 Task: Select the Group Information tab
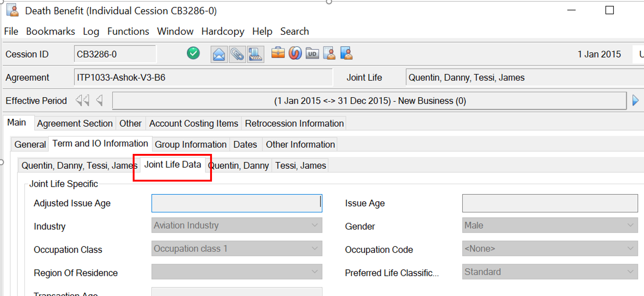(x=191, y=145)
